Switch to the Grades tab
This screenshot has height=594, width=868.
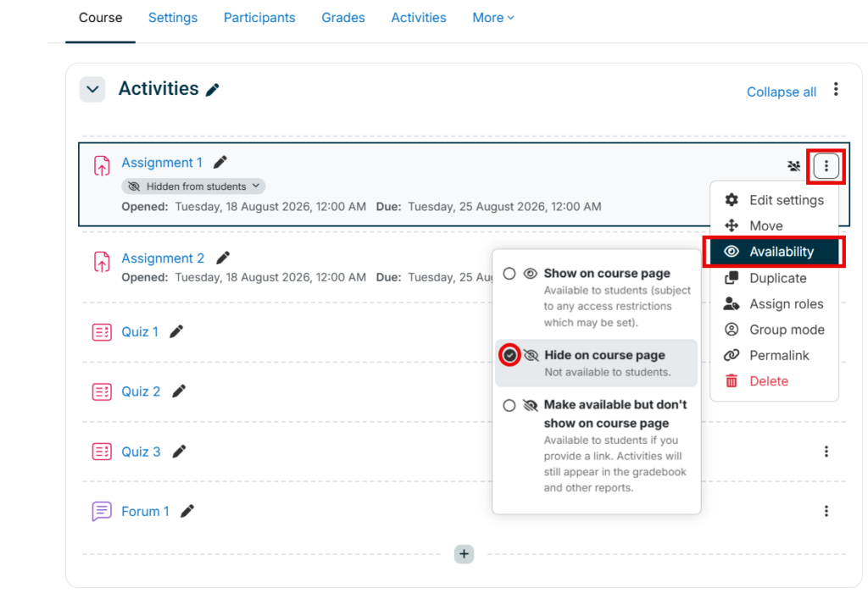point(343,18)
